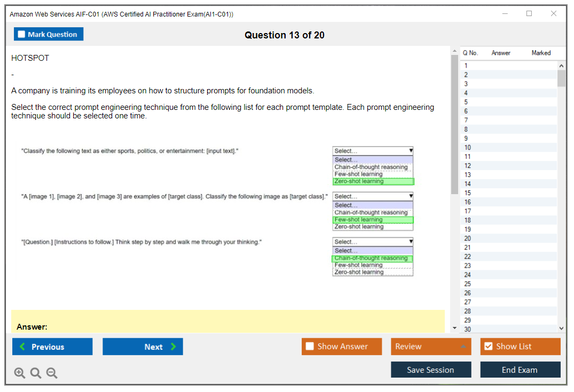This screenshot has height=392, width=574.
Task: Open the second prompt's Select dropdown
Action: pyautogui.click(x=373, y=196)
